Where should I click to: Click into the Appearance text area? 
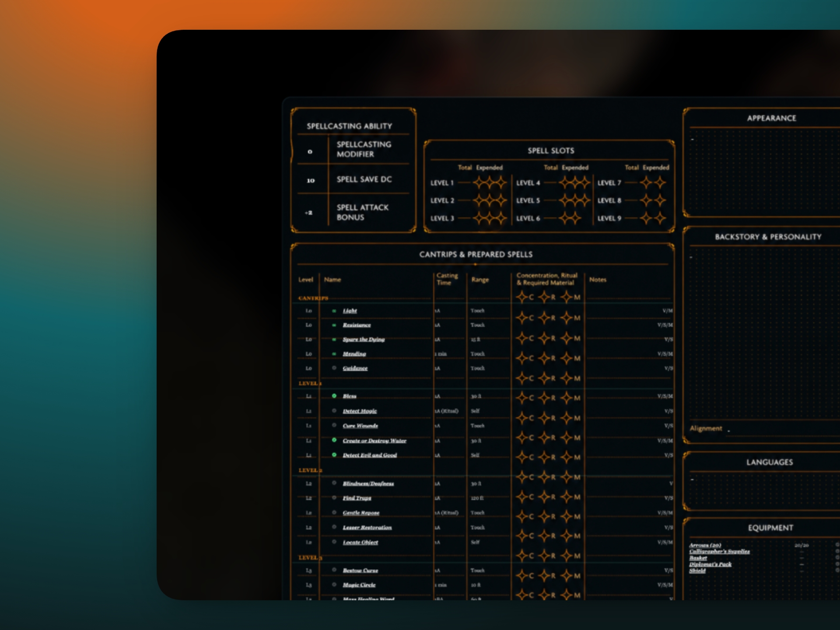point(765,171)
